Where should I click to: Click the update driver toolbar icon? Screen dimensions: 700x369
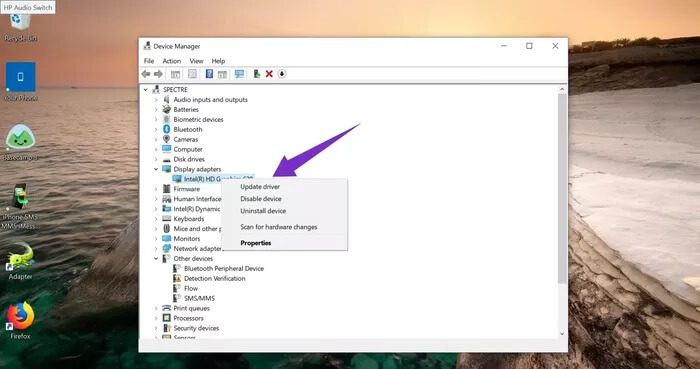coord(257,74)
